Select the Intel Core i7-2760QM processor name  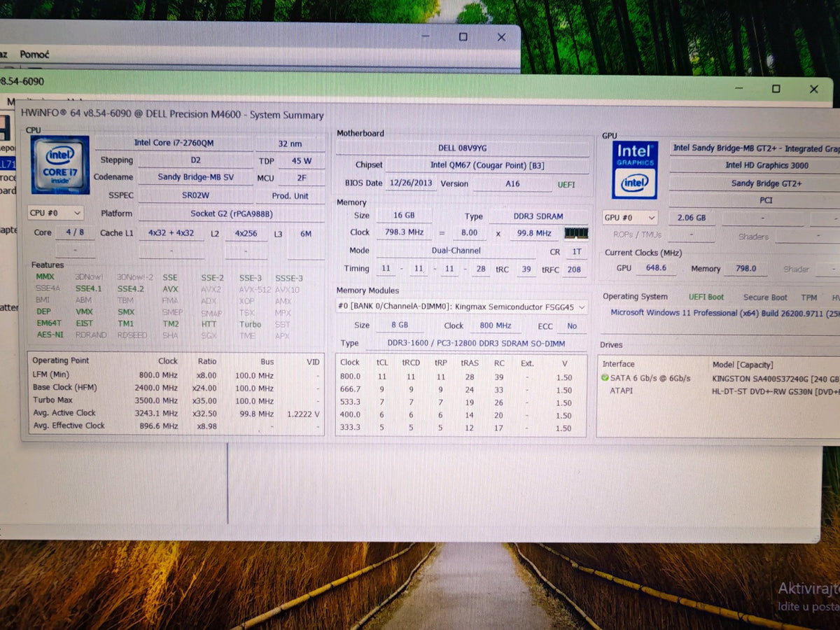(x=174, y=143)
